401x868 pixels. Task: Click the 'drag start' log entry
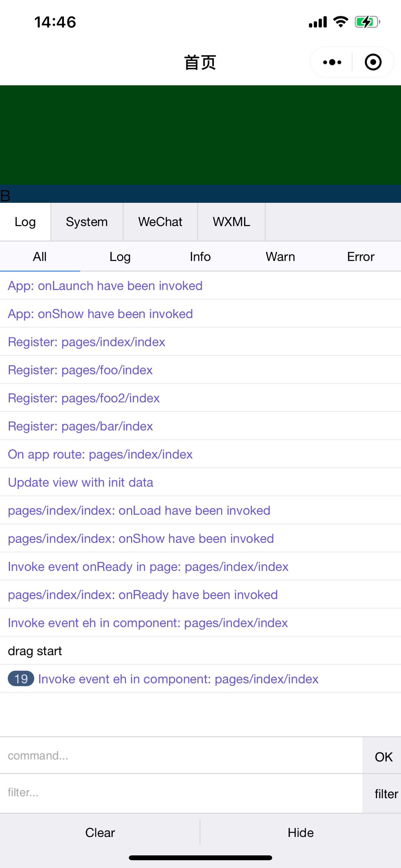(35, 651)
